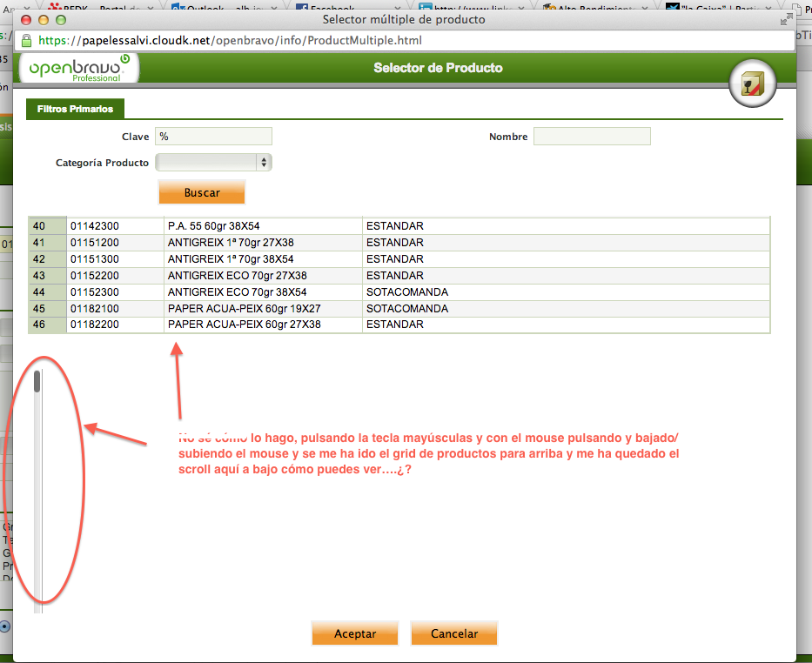Switch to Outlook tab in background browser
The image size is (812, 663).
pyautogui.click(x=223, y=7)
